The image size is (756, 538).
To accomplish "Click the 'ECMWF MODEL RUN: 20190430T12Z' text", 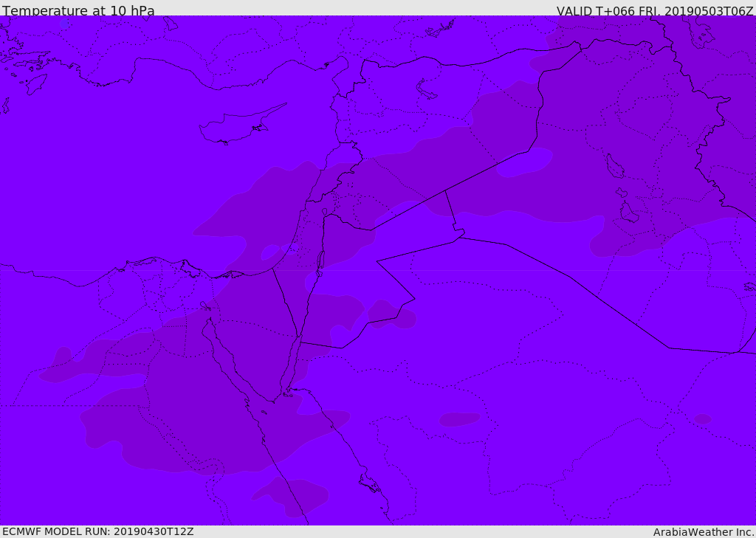I will pyautogui.click(x=98, y=531).
